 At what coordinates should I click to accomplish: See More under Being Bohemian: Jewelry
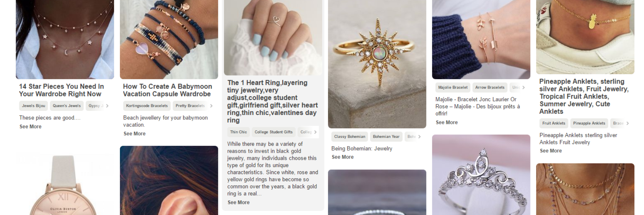pyautogui.click(x=342, y=157)
